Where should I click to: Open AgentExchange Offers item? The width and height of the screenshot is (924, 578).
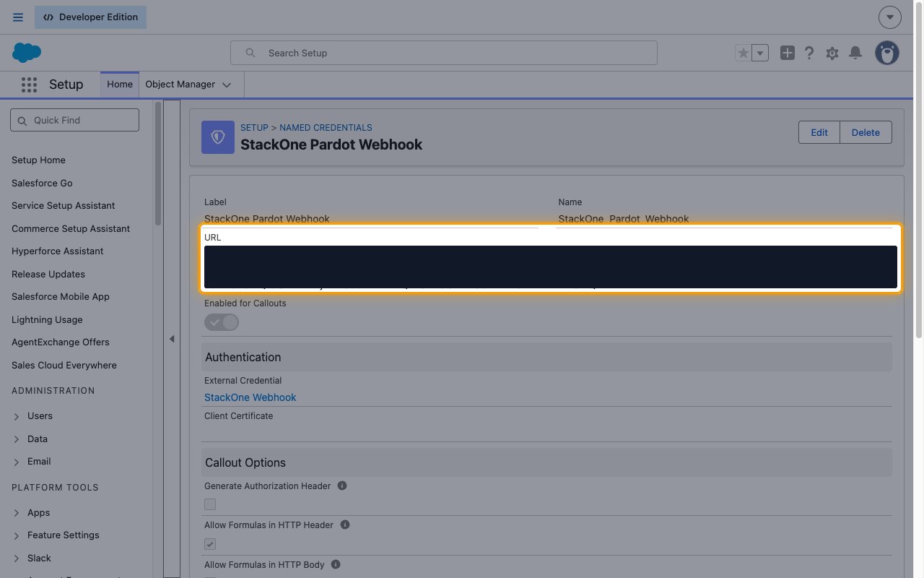tap(61, 342)
